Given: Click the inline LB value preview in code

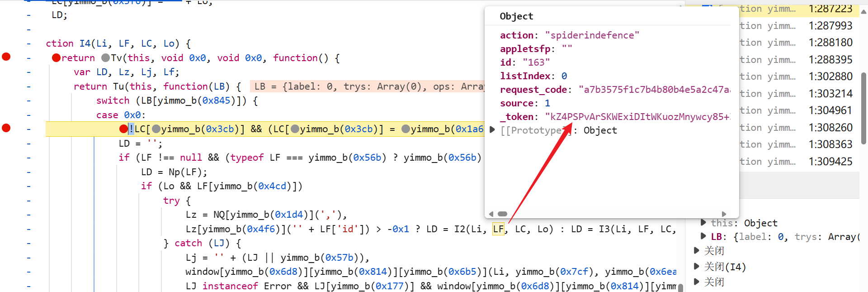Looking at the screenshot, I should [x=367, y=86].
